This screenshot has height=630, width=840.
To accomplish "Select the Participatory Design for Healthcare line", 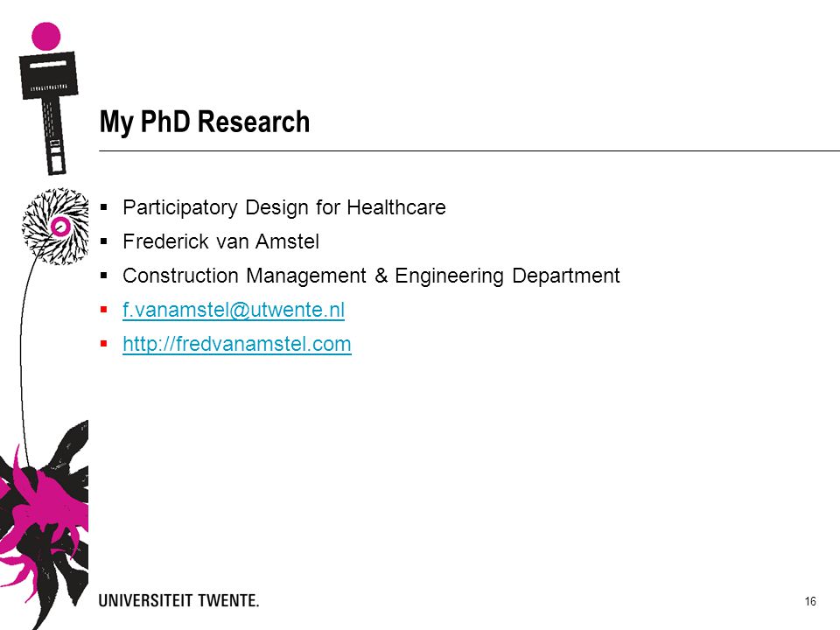I will 283,208.
